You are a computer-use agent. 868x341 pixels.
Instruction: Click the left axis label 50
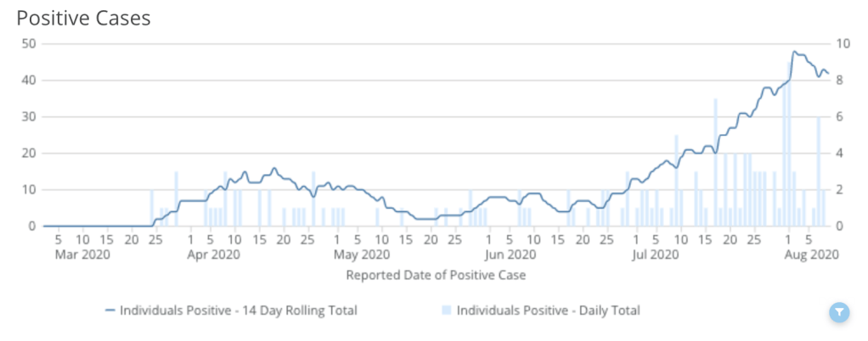[27, 43]
